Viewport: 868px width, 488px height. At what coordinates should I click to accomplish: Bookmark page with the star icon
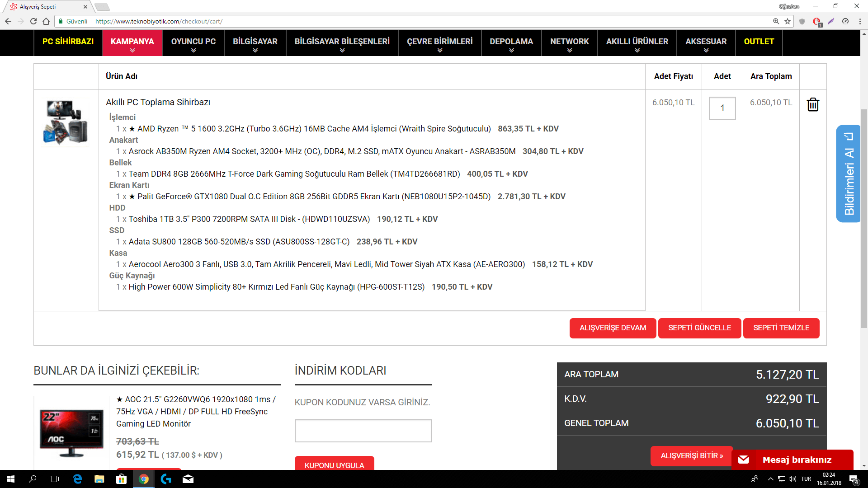[x=788, y=21]
